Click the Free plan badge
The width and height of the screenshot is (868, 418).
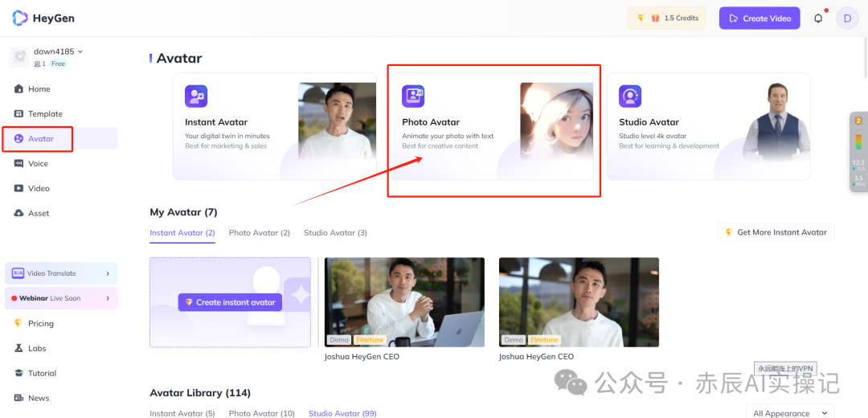[58, 64]
